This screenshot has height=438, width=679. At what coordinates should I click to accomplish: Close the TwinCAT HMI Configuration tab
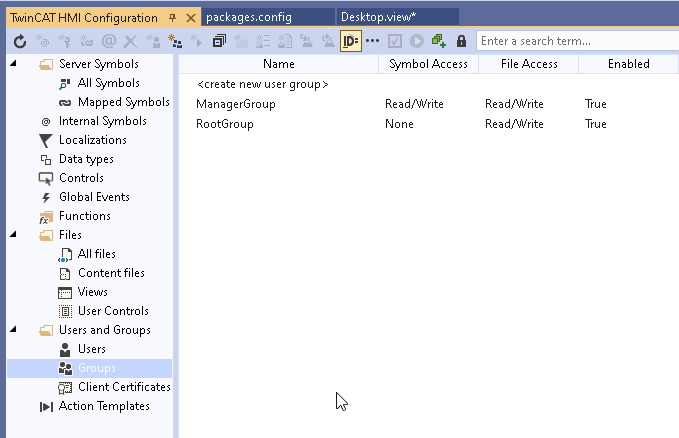(x=191, y=18)
